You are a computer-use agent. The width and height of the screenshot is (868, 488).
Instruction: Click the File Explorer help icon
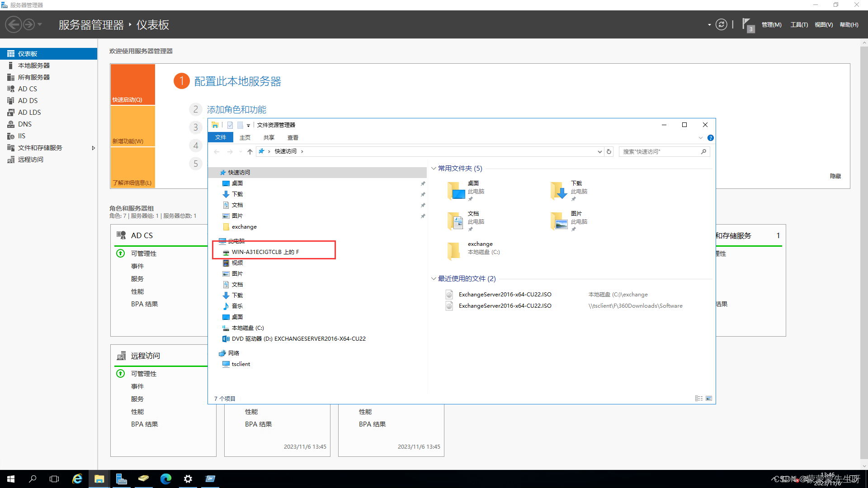(x=710, y=138)
